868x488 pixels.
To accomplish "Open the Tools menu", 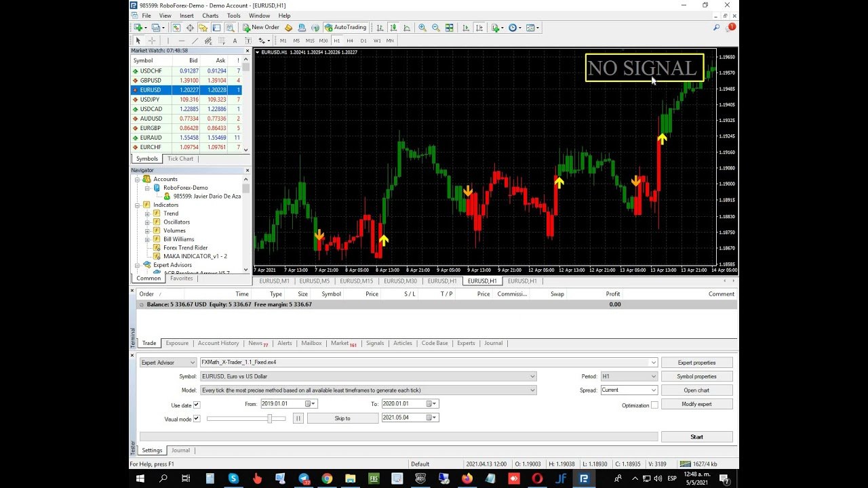I will (x=233, y=16).
